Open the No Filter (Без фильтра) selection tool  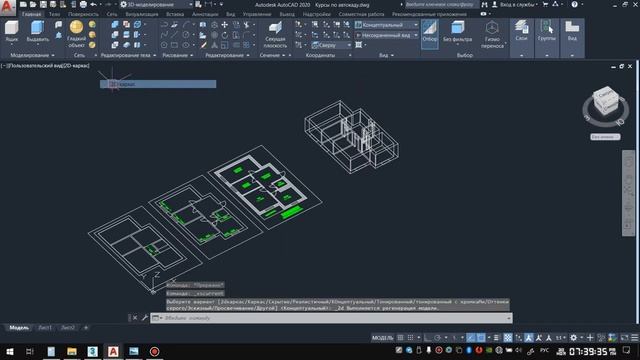tap(457, 32)
